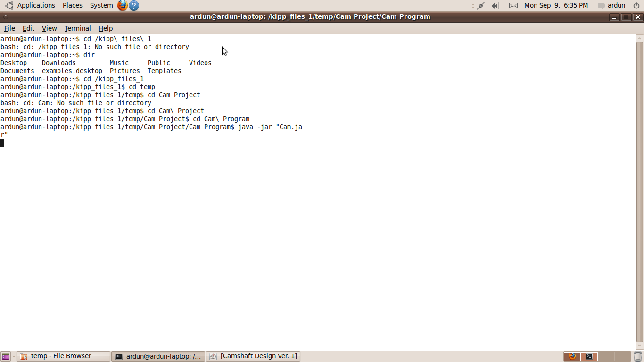Launch Firefox from the top panel
The width and height of the screenshot is (644, 362).
[x=123, y=6]
